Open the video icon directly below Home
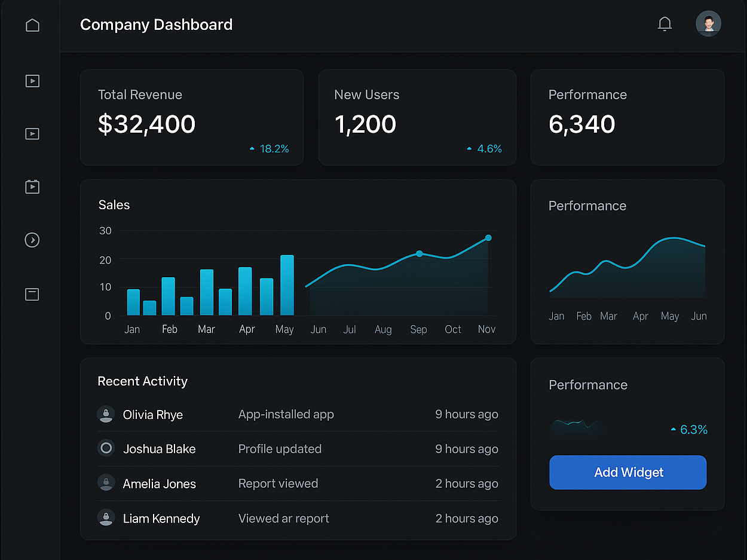The image size is (747, 560). coord(32,81)
